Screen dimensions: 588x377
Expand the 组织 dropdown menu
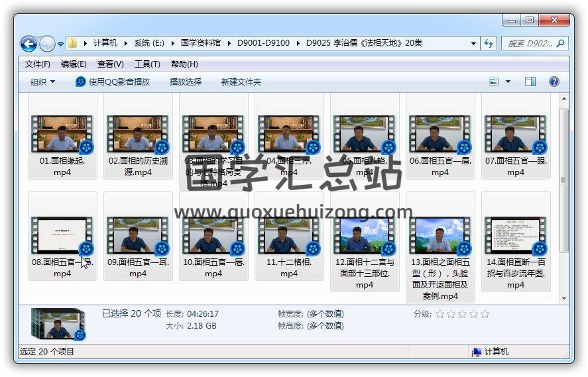tap(42, 81)
